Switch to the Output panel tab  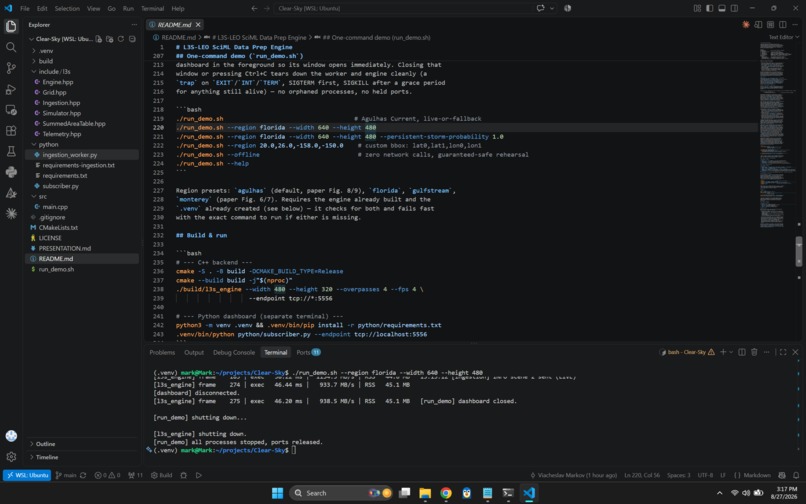[x=194, y=352]
